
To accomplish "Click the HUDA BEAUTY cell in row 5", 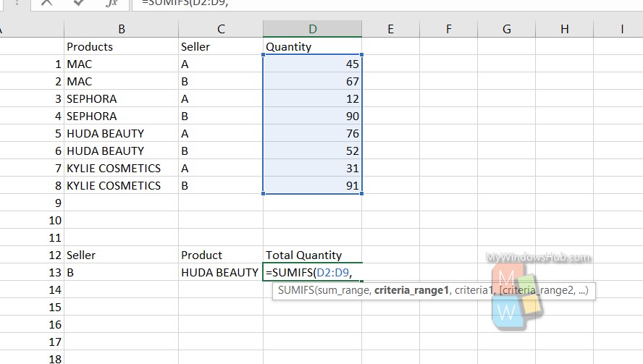I will [122, 134].
